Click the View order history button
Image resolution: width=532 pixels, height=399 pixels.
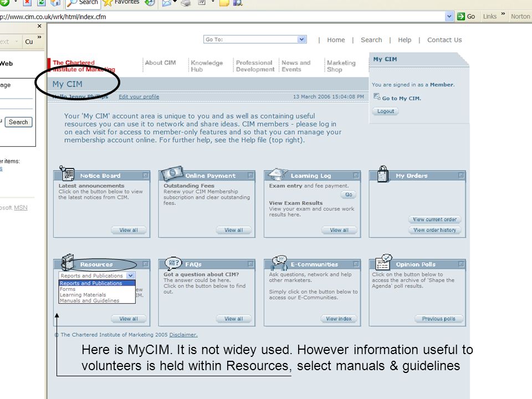(x=434, y=230)
